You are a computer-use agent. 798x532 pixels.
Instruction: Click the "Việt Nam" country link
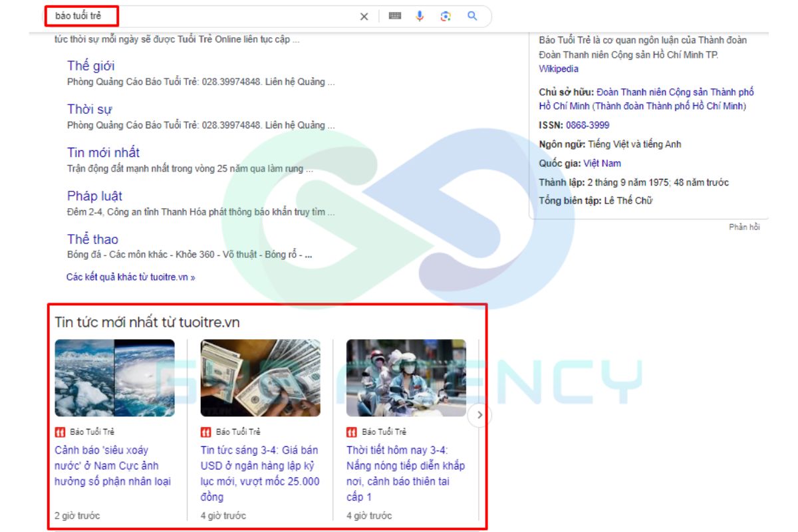pos(602,164)
